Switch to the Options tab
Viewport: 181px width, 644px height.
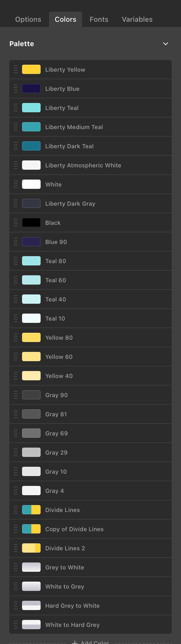click(28, 19)
